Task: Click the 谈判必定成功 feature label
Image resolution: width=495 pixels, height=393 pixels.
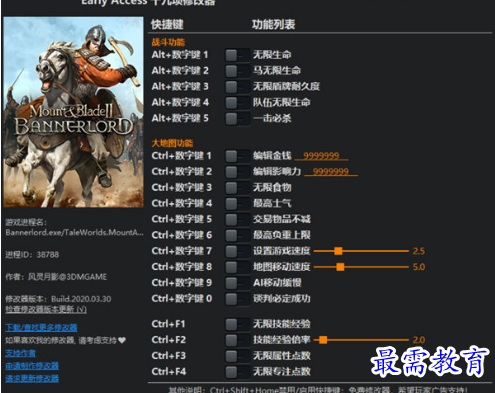Action: pyautogui.click(x=282, y=298)
